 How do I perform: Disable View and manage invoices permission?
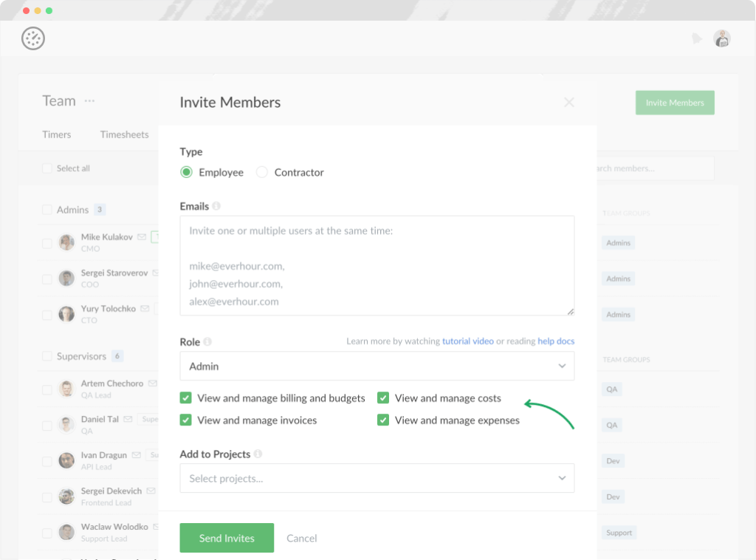point(185,420)
